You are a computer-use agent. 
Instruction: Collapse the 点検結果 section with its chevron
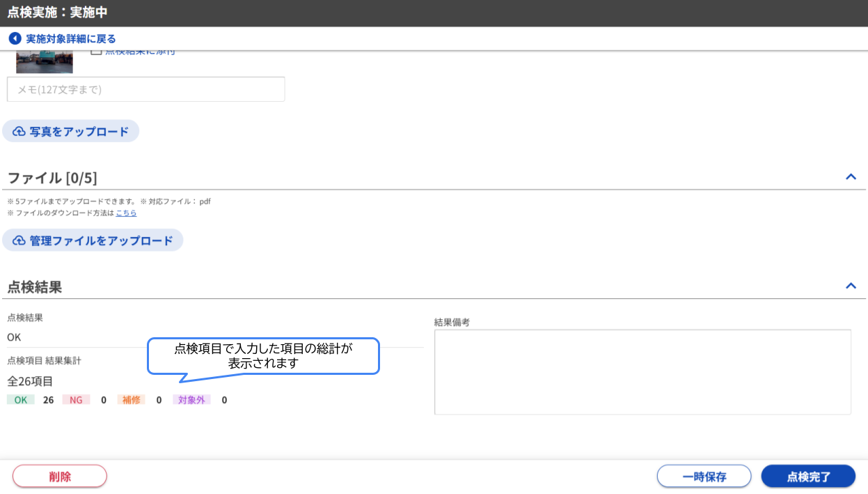[851, 285]
